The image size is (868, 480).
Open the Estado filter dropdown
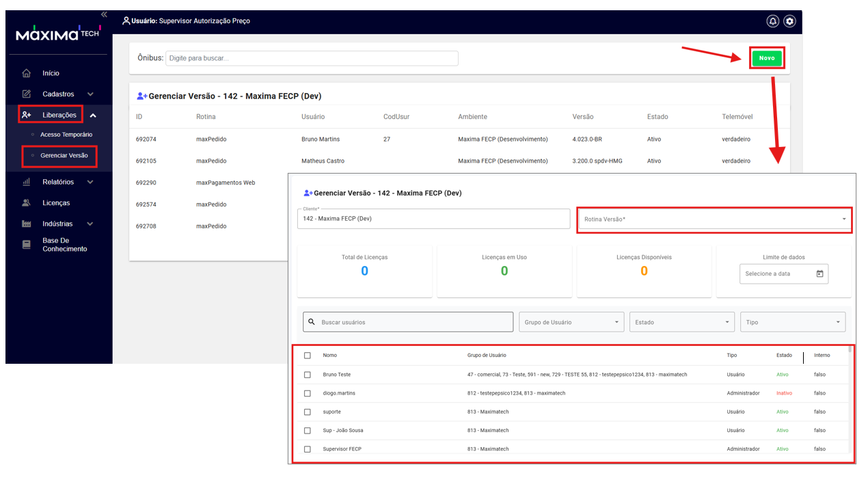click(681, 322)
